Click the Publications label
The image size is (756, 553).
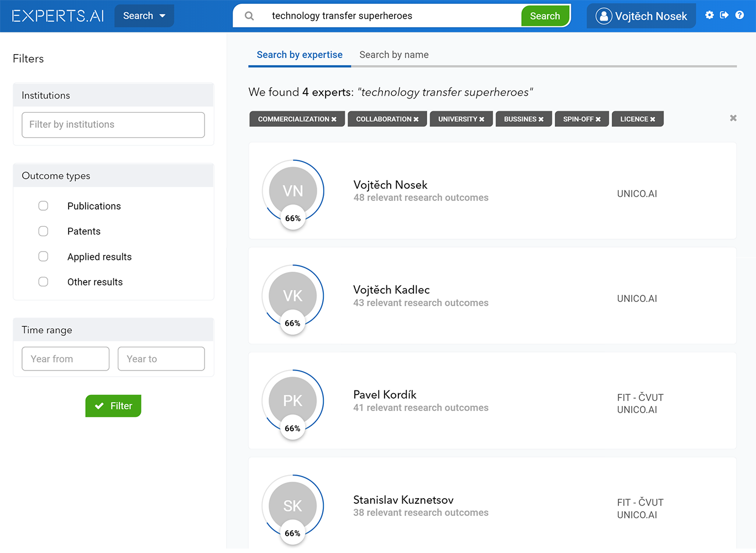94,206
